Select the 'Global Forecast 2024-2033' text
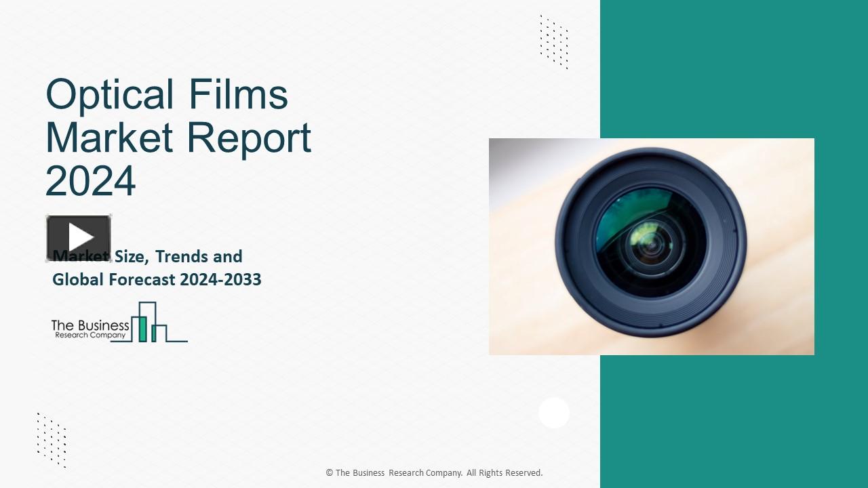Screen dimensions: 868x488 click(x=157, y=279)
